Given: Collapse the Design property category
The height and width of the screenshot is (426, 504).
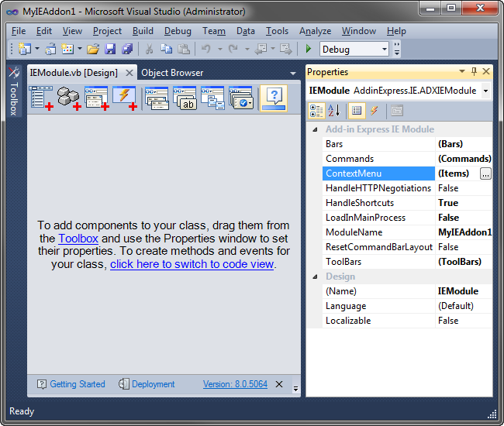Looking at the screenshot, I should 314,277.
